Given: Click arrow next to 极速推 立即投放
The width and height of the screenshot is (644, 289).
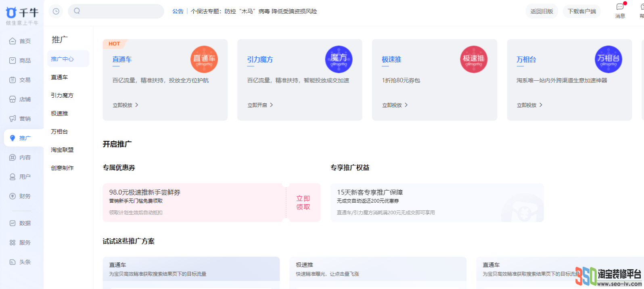Looking at the screenshot, I should (x=406, y=105).
